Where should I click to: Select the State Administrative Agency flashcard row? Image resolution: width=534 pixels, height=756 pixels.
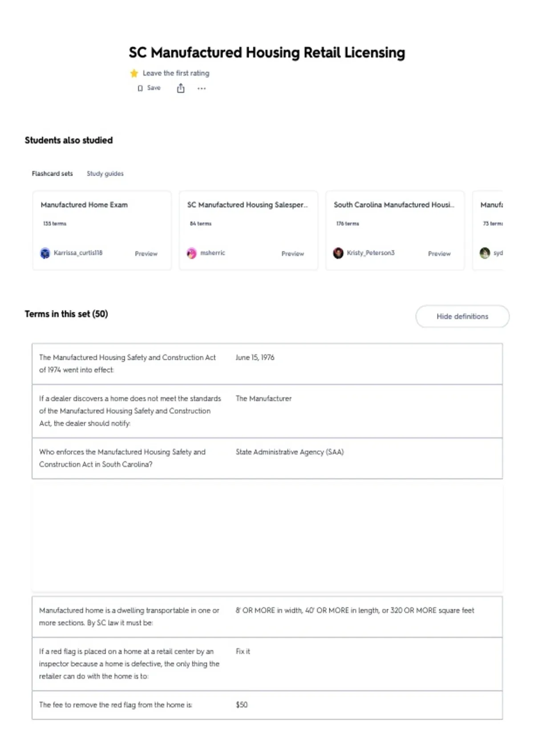(x=267, y=458)
